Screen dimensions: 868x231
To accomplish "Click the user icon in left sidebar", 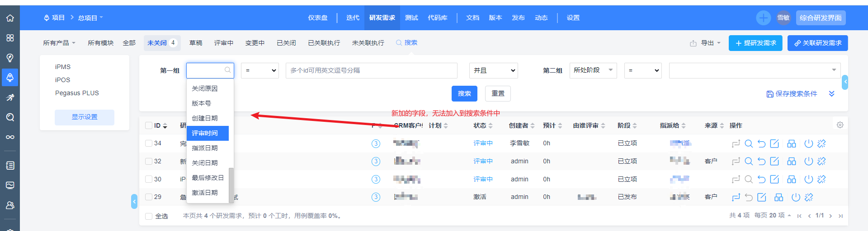I will pyautogui.click(x=10, y=205).
